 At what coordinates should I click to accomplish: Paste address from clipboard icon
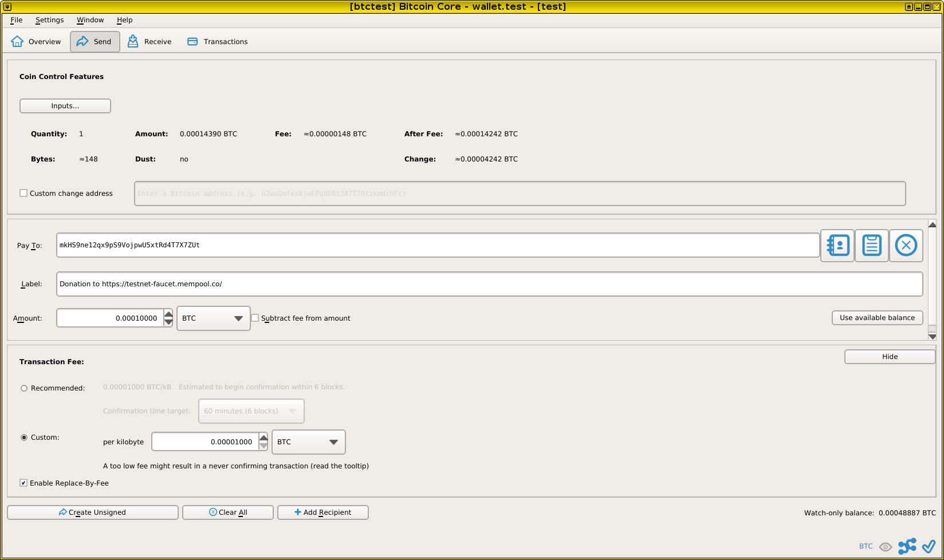click(x=872, y=246)
